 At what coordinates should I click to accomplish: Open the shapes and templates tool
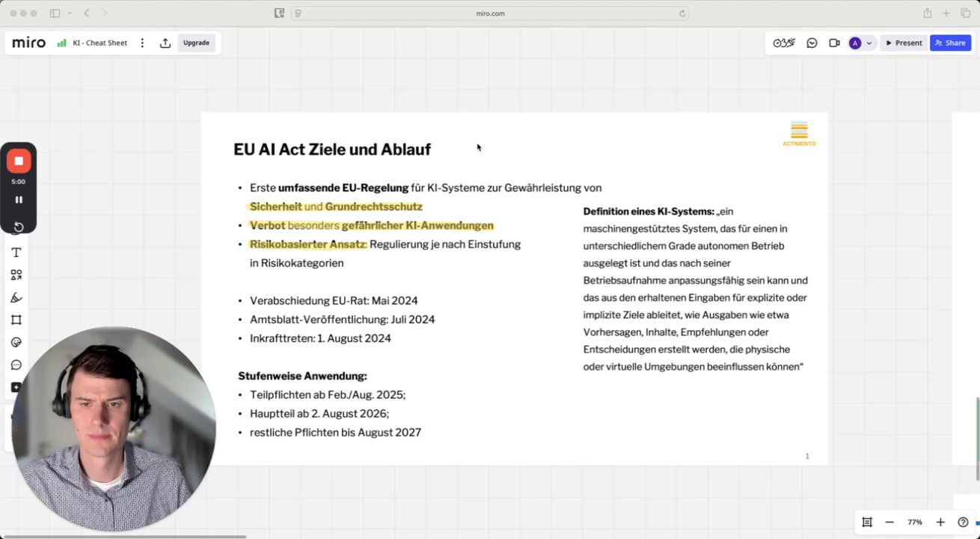pos(16,275)
